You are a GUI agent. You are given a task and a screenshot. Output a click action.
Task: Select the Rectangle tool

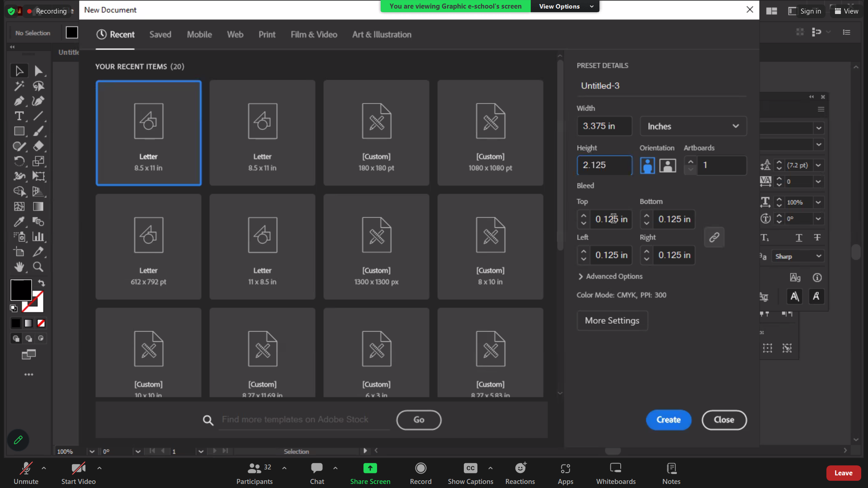point(19,131)
